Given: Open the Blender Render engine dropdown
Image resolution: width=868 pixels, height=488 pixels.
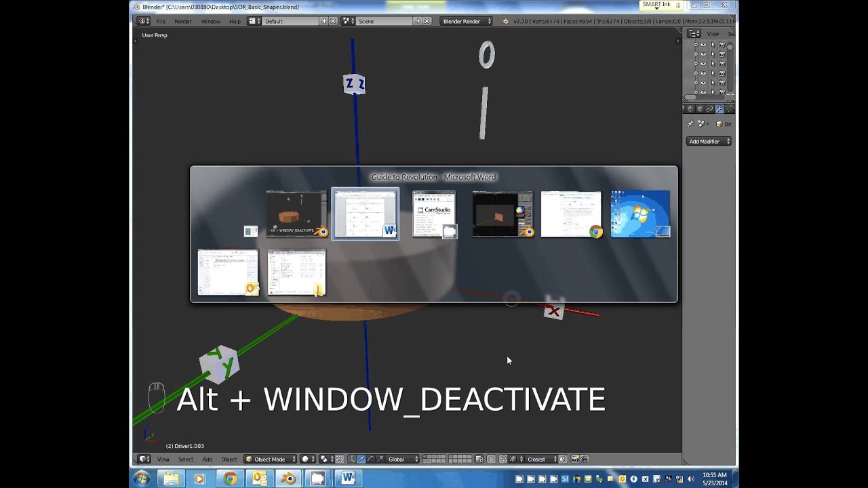Looking at the screenshot, I should point(467,21).
